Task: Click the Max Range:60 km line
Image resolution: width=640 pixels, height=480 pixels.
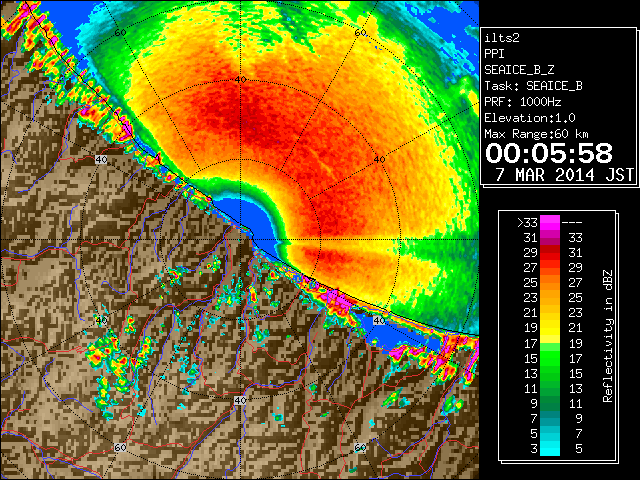Action: point(537,134)
